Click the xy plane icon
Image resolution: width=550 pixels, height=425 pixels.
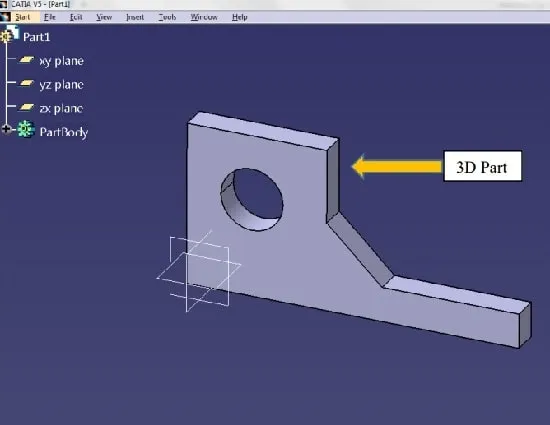click(x=27, y=60)
